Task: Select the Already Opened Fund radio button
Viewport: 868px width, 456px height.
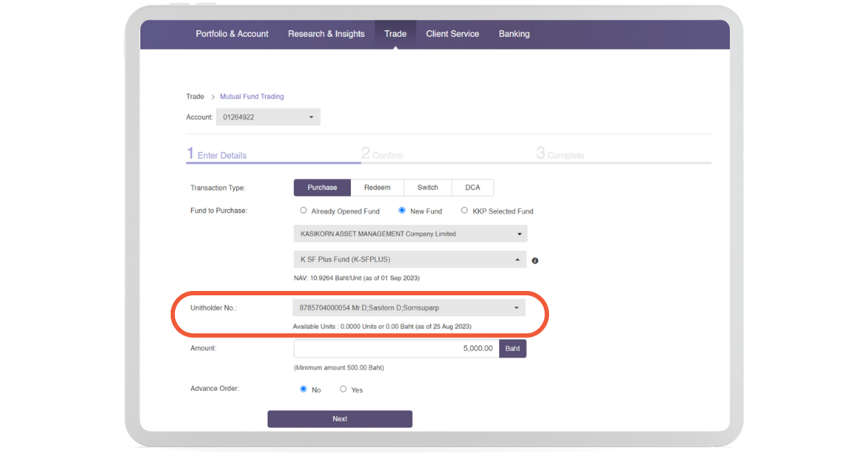Action: pyautogui.click(x=304, y=211)
